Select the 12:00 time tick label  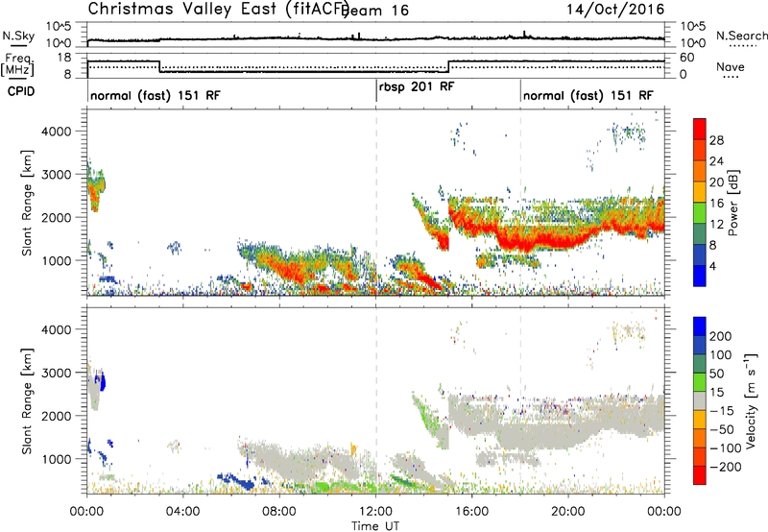click(x=375, y=512)
